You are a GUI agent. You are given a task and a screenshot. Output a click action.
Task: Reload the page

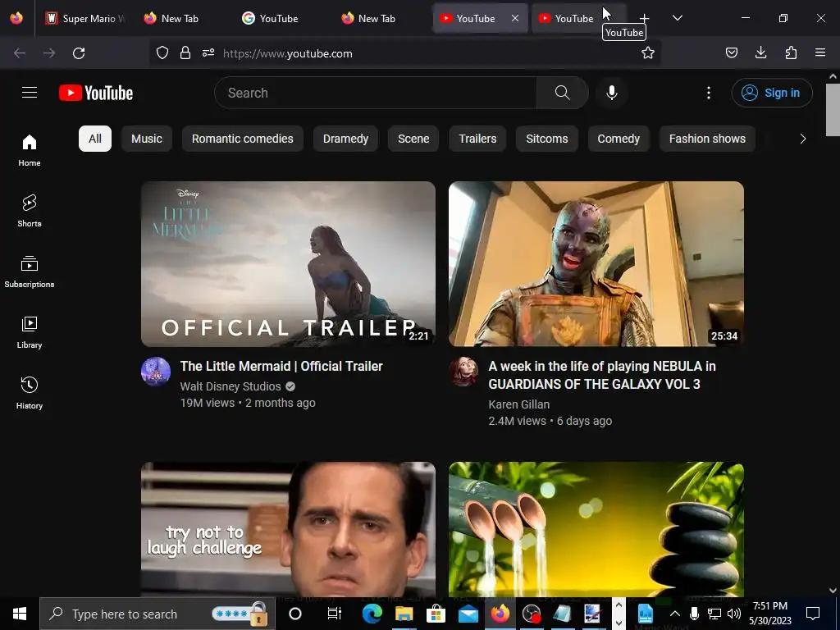[x=79, y=53]
